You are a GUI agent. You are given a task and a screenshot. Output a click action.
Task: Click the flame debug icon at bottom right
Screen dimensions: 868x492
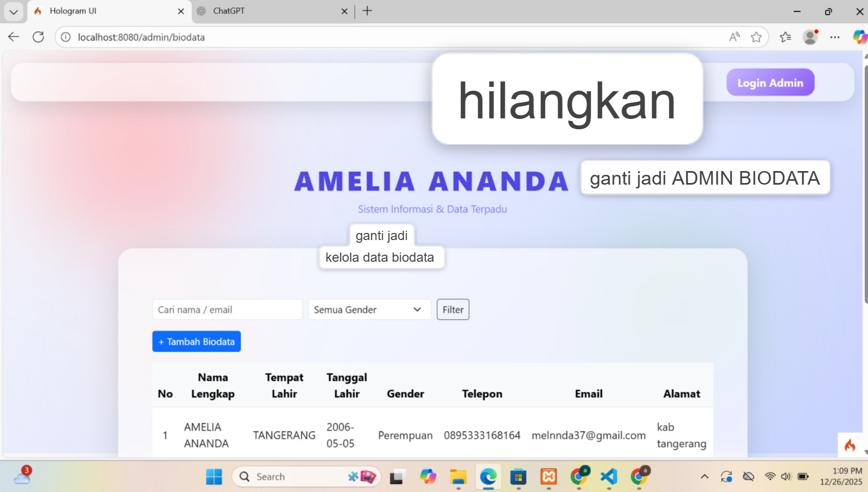pos(850,445)
